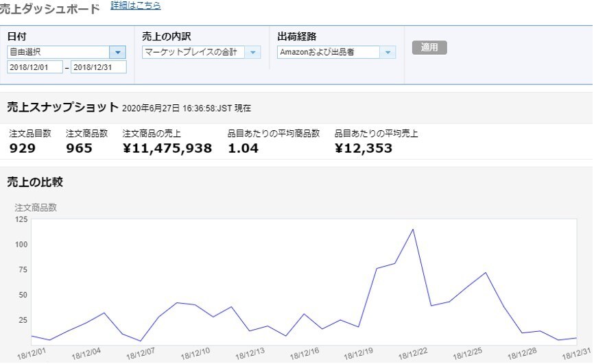Click the 18/12/10 axis label
This screenshot has height=364, width=594.
tap(195, 354)
